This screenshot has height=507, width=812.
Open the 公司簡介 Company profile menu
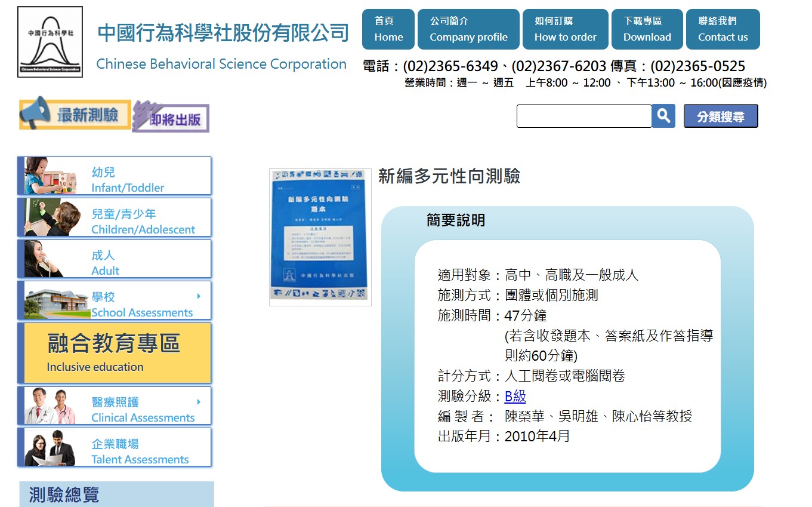[468, 29]
